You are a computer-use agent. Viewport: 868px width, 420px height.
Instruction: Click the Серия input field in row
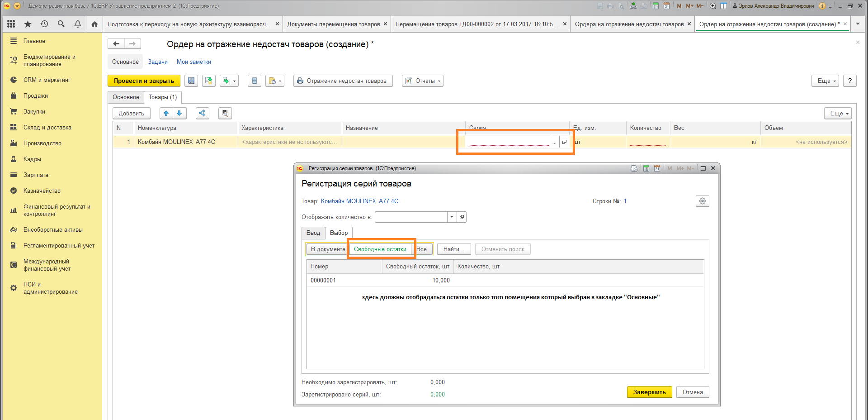pyautogui.click(x=508, y=142)
